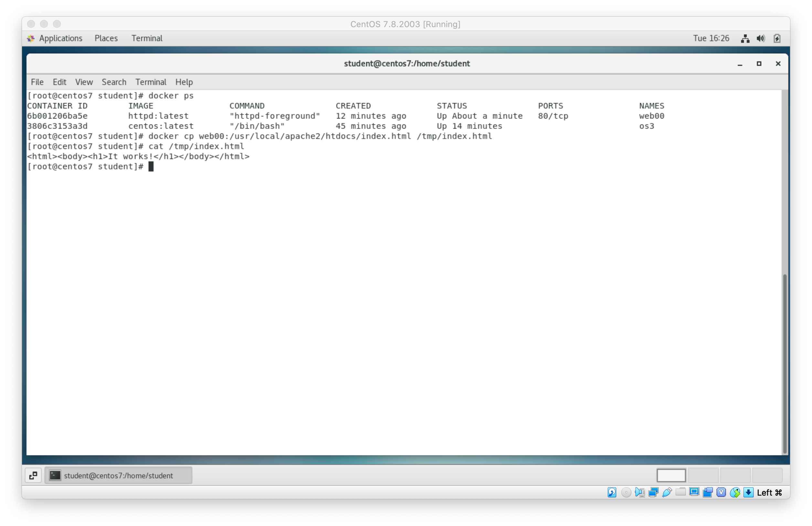This screenshot has height=526, width=812.
Task: Click the VirtualBox display settings icon
Action: pyautogui.click(x=694, y=492)
